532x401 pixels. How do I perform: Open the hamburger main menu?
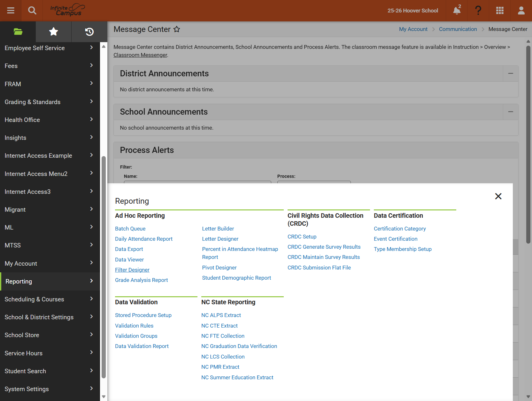[11, 11]
